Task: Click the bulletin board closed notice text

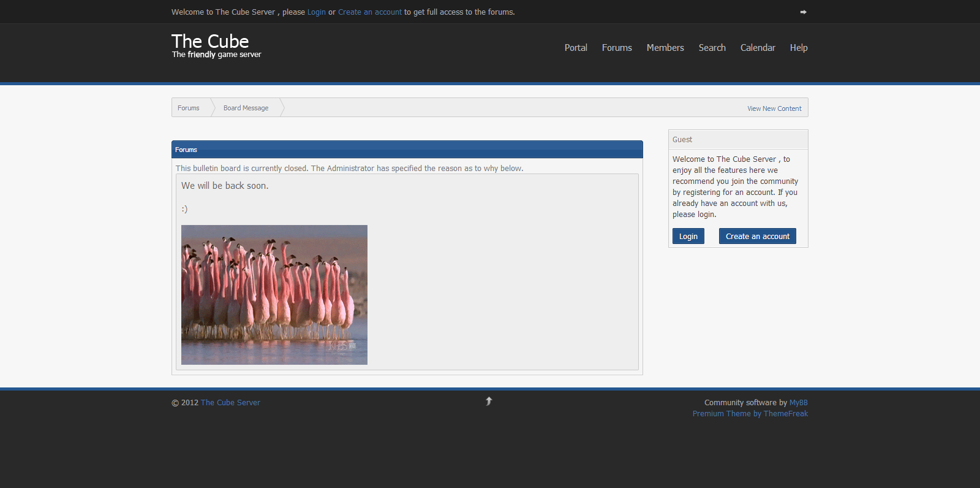Action: point(350,169)
